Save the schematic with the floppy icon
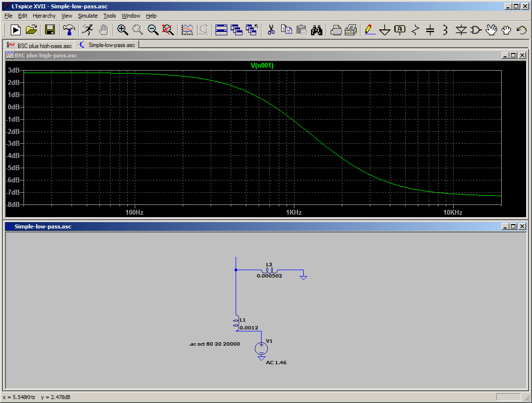 pos(50,30)
